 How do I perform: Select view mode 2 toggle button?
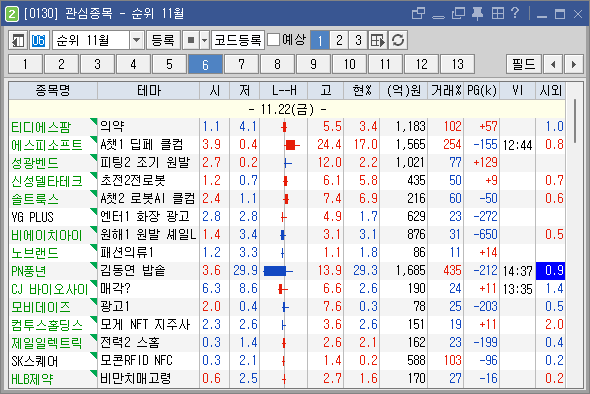click(339, 40)
